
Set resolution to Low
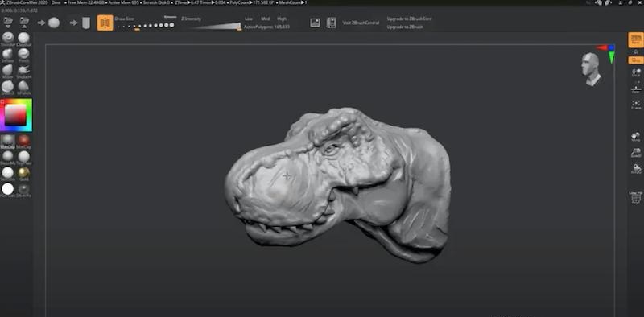point(249,19)
